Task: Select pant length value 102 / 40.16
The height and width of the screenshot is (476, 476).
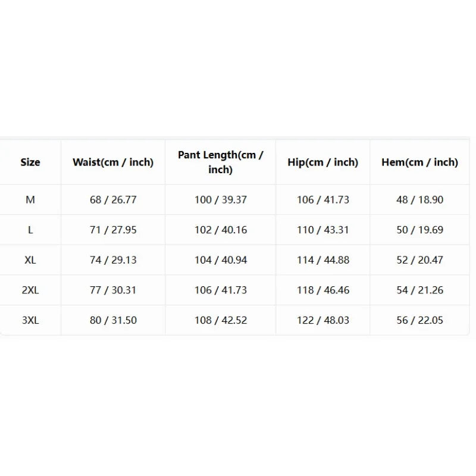Action: (221, 230)
